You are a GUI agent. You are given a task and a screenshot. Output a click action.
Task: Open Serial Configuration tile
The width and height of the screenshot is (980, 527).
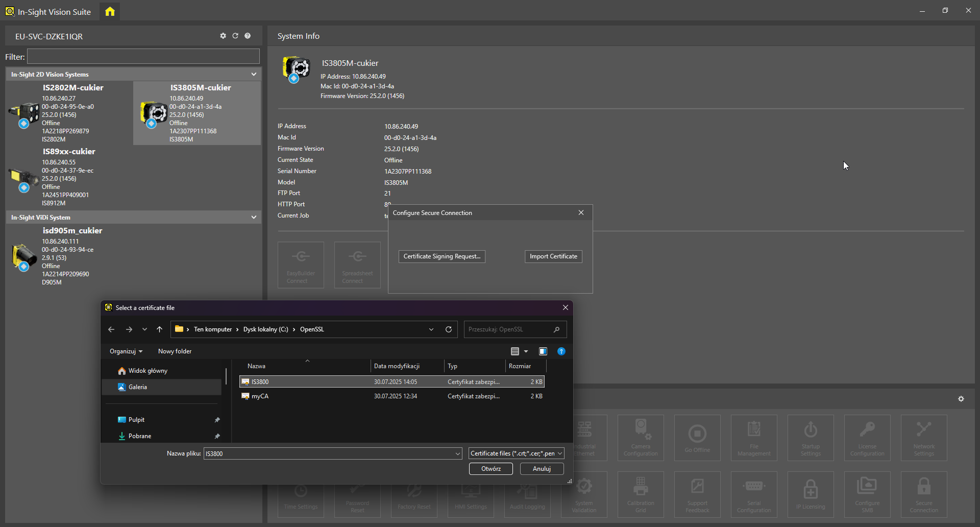click(754, 494)
